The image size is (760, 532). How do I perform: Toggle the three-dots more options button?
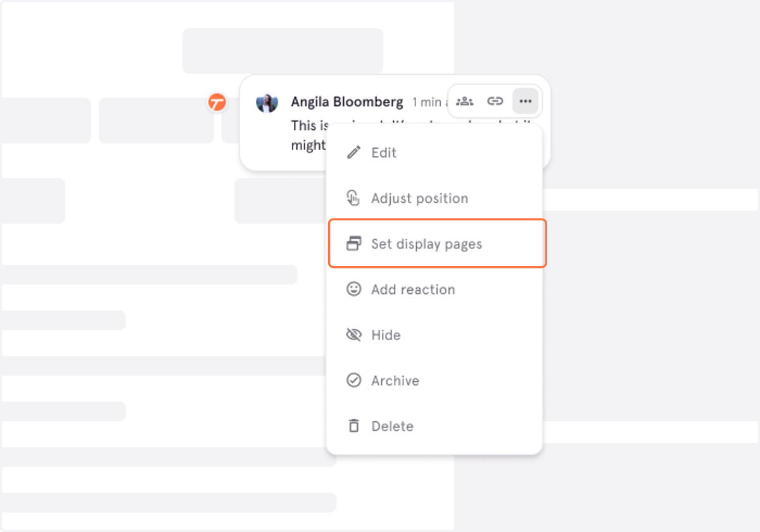pos(526,101)
